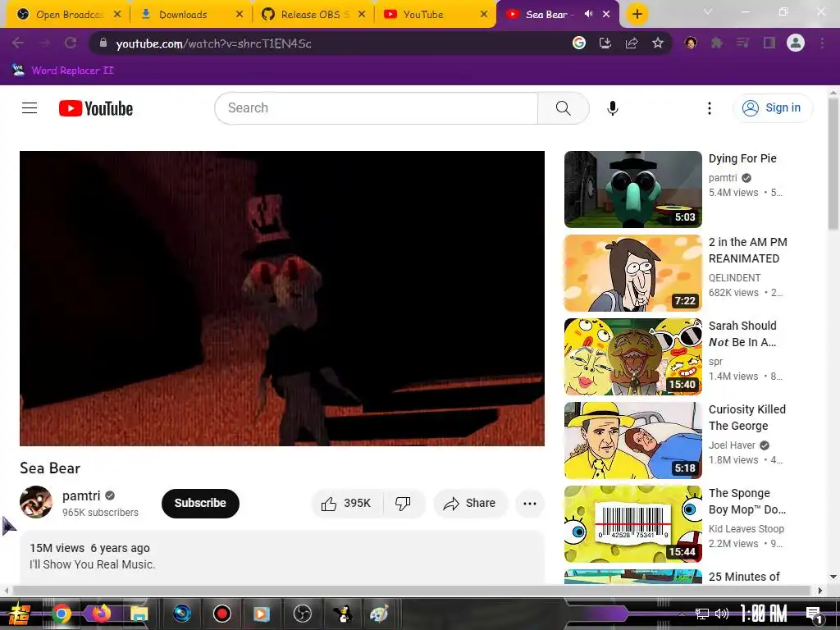Reload the page with the refresh icon
The image size is (840, 630).
[x=71, y=43]
